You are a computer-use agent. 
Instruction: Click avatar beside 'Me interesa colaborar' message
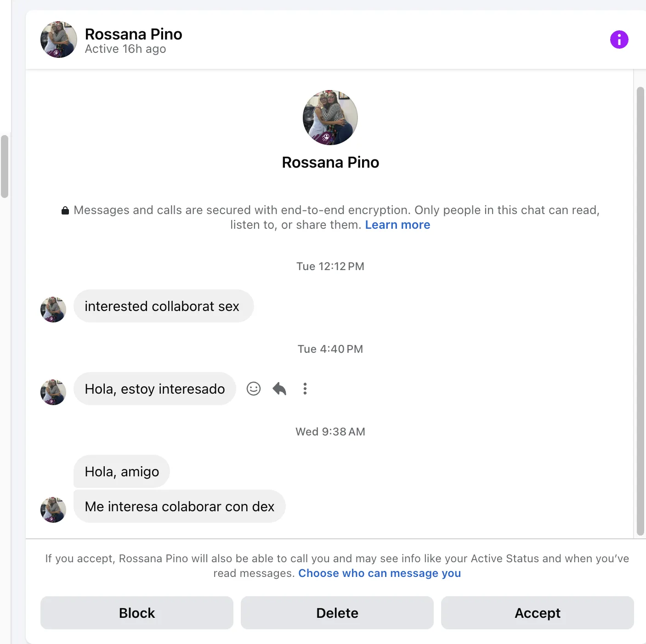click(53, 510)
